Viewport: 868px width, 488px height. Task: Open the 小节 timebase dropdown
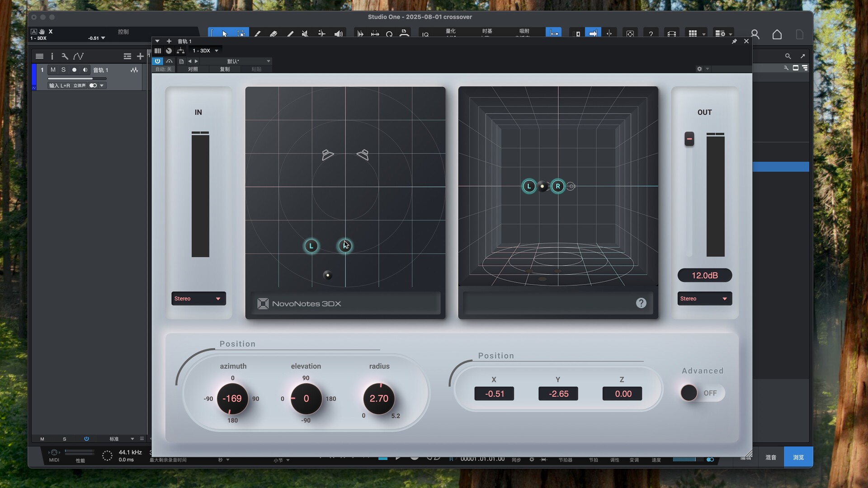click(281, 460)
